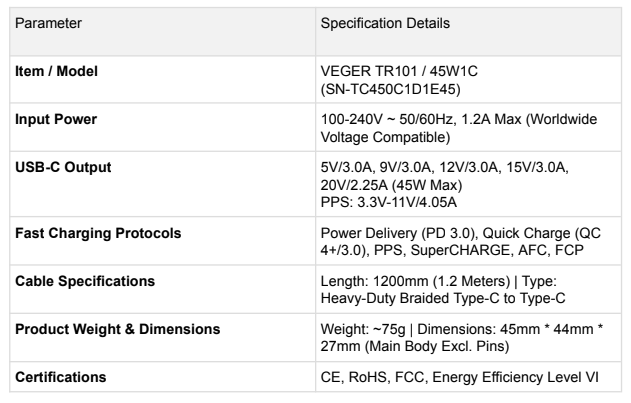Click the VEGER TR101 / 45W1C model text

399,71
